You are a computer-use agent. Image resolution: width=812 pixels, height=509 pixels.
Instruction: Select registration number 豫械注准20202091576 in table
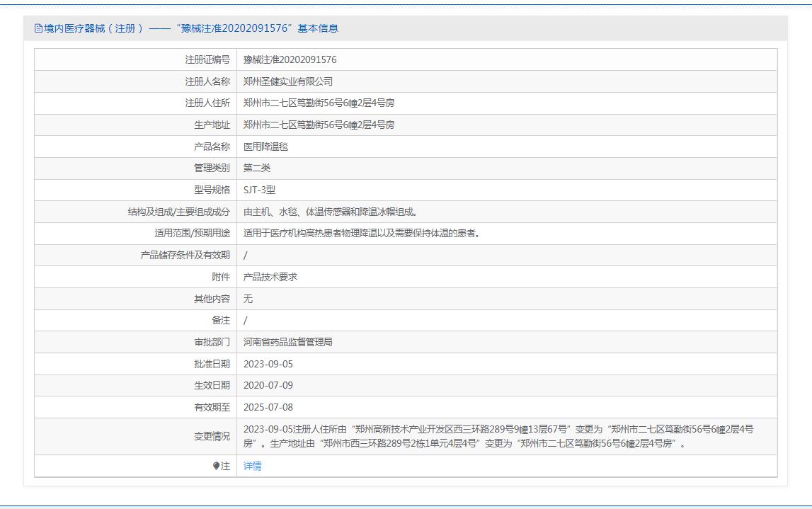click(290, 59)
